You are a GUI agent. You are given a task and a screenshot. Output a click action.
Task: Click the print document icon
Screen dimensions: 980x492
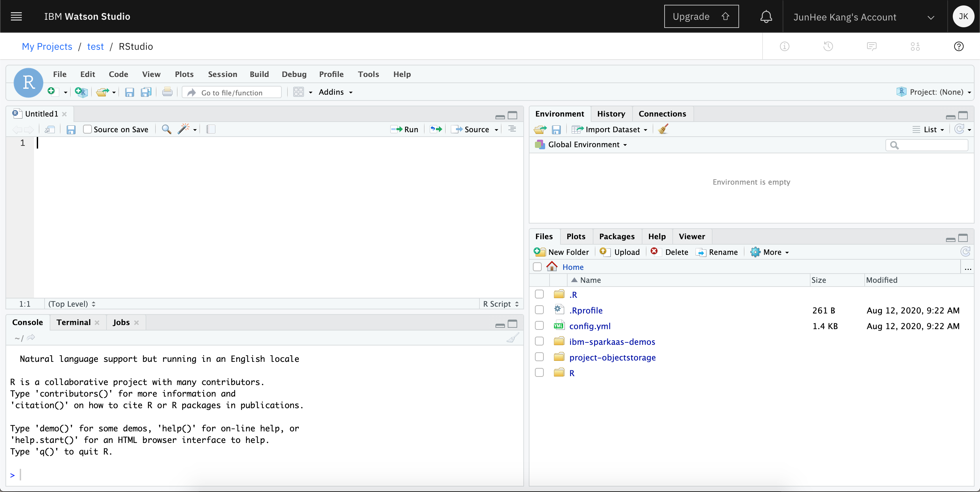pyautogui.click(x=167, y=92)
